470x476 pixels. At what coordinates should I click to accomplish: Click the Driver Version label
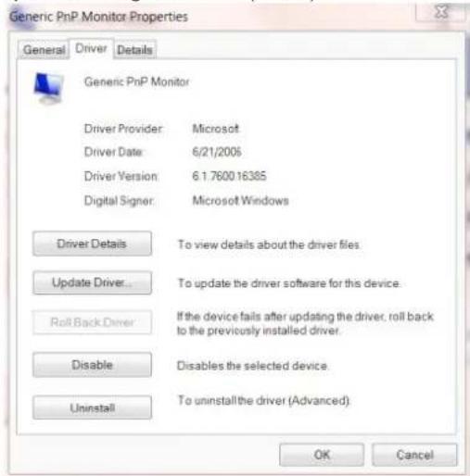pyautogui.click(x=121, y=176)
